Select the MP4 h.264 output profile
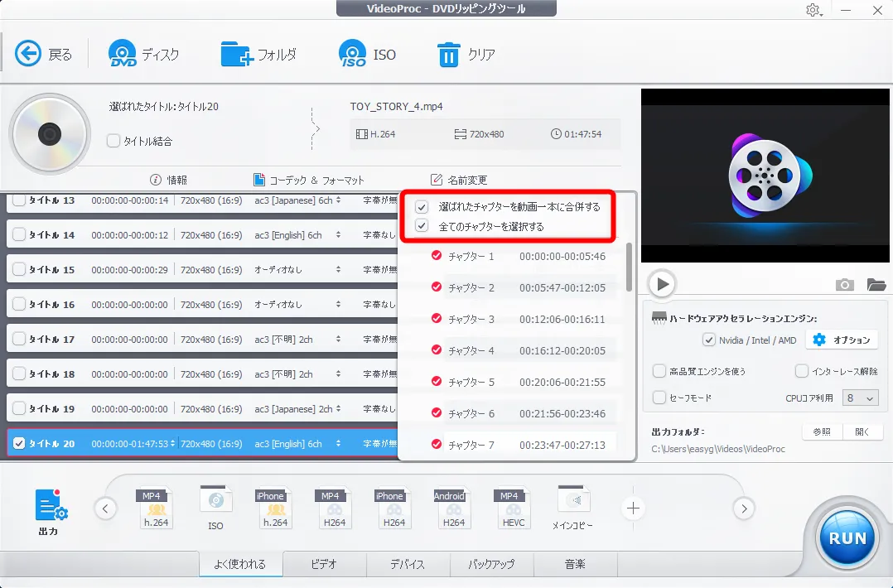Screen dimensions: 893x588 coord(156,507)
